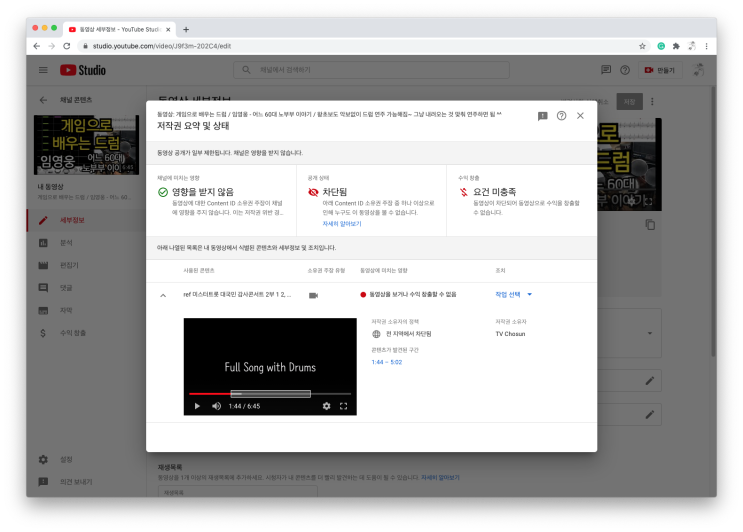The image size is (743, 532).
Task: Send feedback via dialog feedback icon
Action: click(x=543, y=116)
